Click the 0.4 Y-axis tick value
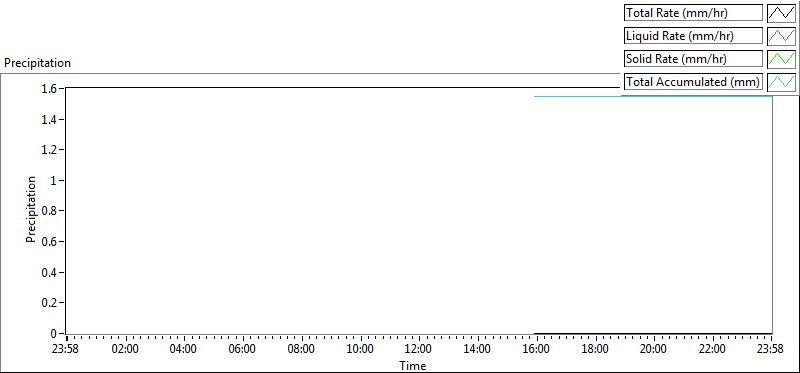The width and height of the screenshot is (800, 373). [x=49, y=272]
